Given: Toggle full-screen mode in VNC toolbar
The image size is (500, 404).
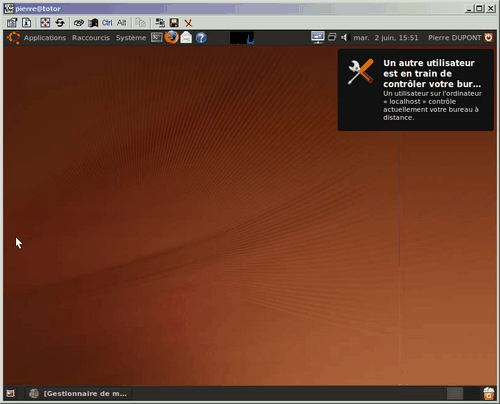Looking at the screenshot, I should point(45,23).
